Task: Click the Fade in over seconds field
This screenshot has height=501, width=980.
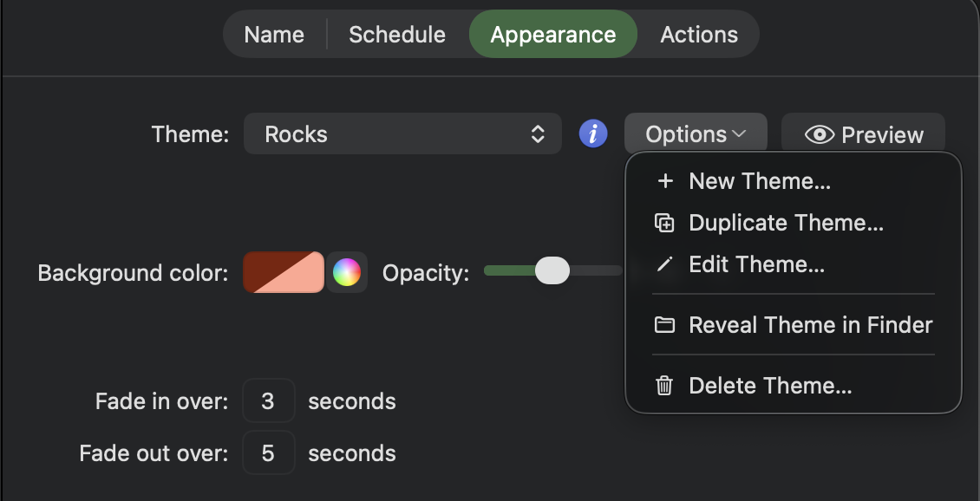Action: (268, 400)
